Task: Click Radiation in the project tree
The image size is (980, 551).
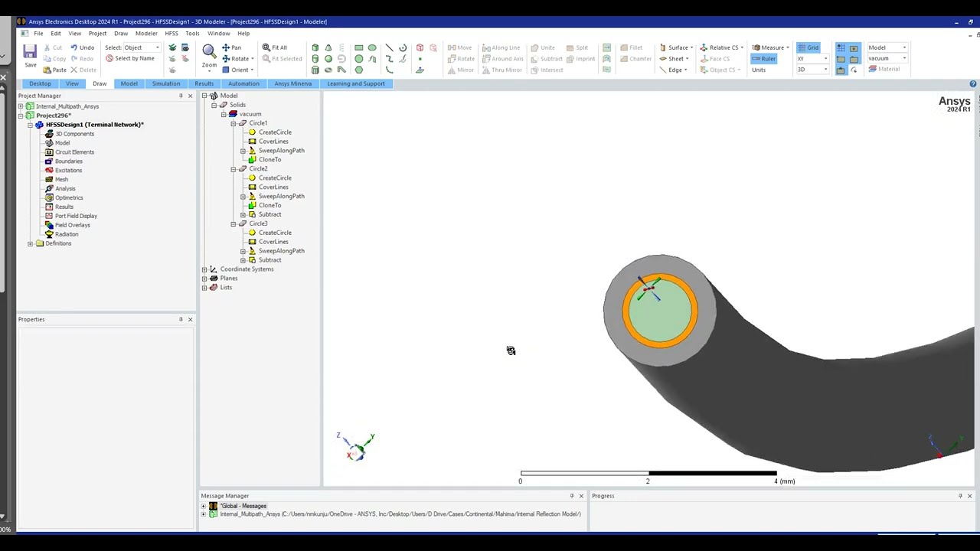Action: (66, 234)
